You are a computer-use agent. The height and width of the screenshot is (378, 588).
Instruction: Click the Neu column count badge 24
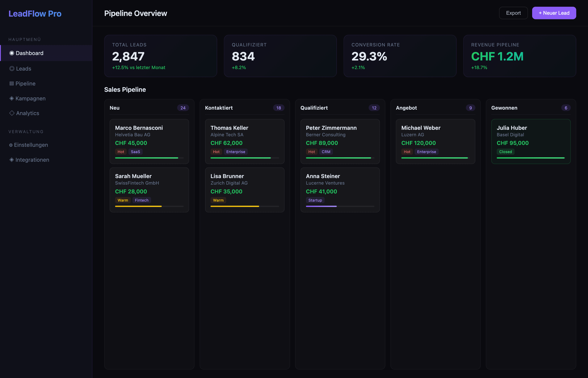[183, 108]
